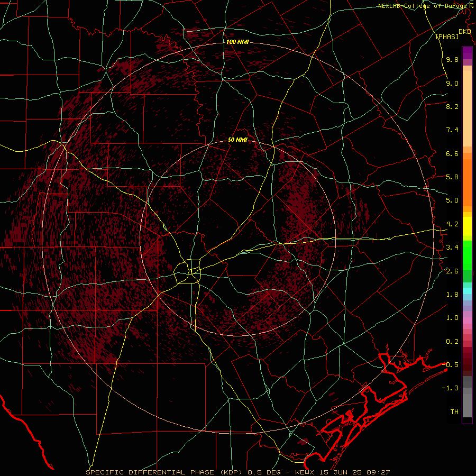This screenshot has height=476, width=476.
Task: Click the 1.0 legend value
Action: click(x=452, y=317)
